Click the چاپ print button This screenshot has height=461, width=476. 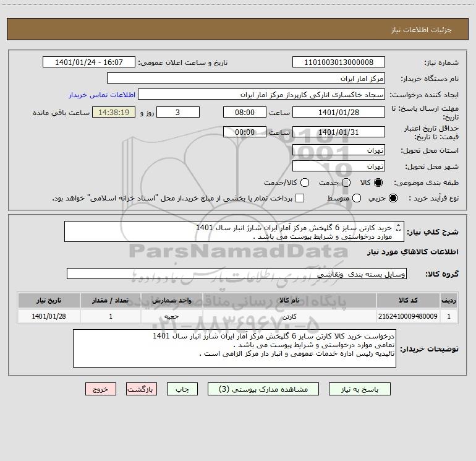click(x=182, y=389)
